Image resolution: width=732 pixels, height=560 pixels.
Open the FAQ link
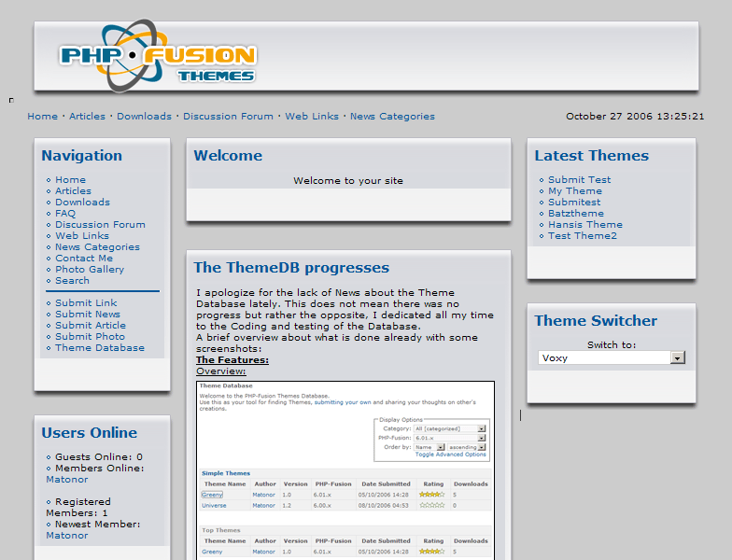pos(65,213)
